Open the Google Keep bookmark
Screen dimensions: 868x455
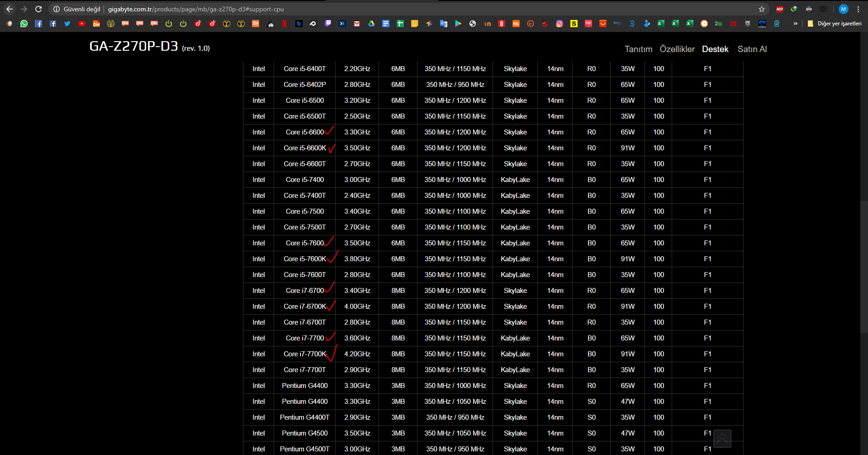[415, 24]
